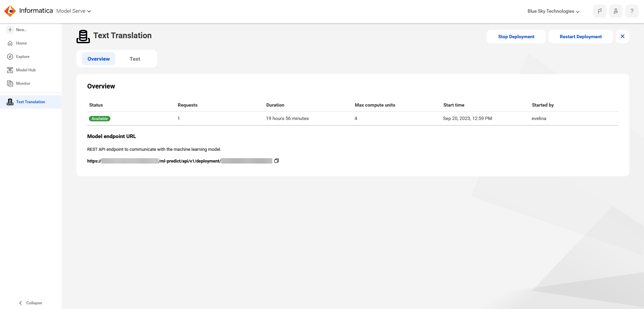644x309 pixels.
Task: Click Restart Deployment button
Action: coord(581,37)
